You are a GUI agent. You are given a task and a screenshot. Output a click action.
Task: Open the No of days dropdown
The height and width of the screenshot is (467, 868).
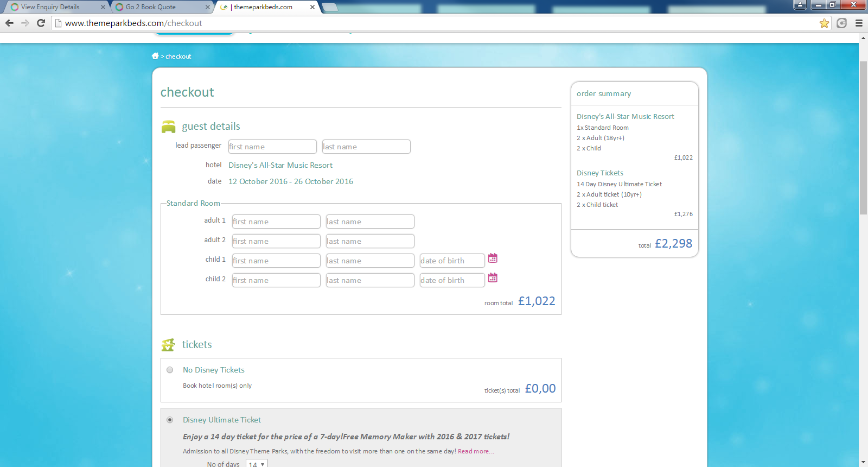tap(257, 464)
